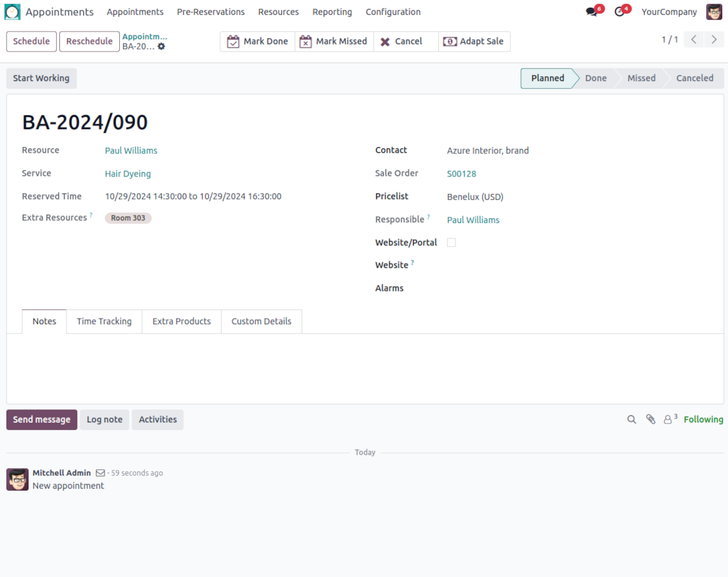Open the conversations message icon
Image resolution: width=728 pixels, height=577 pixels.
pyautogui.click(x=591, y=12)
